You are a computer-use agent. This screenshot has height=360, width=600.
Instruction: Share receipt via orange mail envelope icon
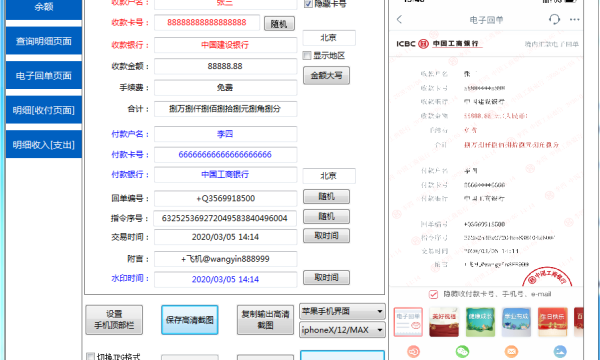point(511,351)
